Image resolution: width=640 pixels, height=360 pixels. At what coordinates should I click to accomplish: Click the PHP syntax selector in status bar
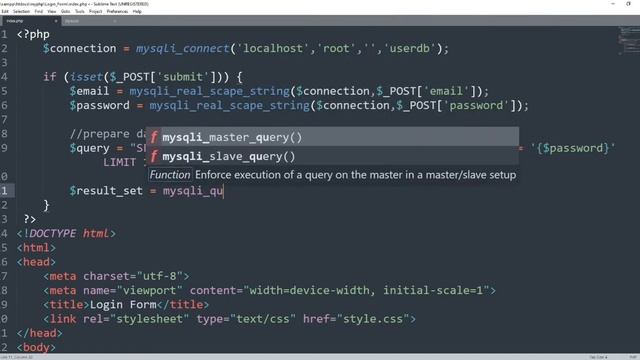633,357
